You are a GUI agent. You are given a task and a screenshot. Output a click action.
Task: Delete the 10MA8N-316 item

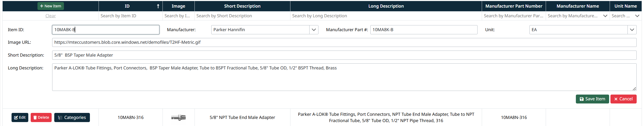[41, 117]
